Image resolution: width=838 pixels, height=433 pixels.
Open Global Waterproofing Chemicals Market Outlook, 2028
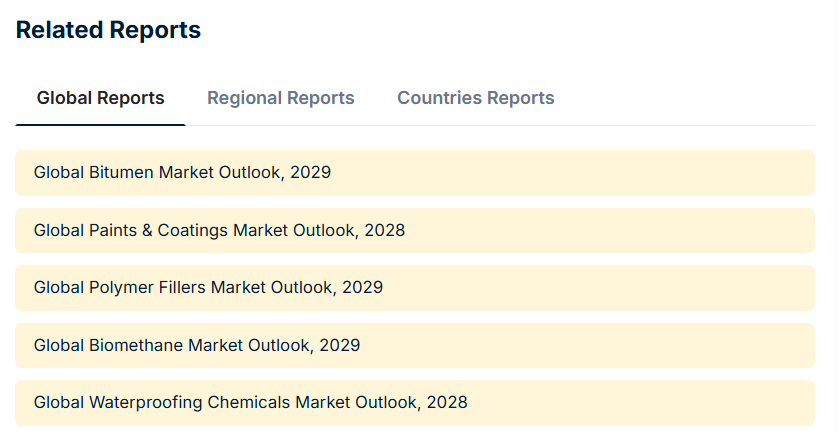pos(250,402)
